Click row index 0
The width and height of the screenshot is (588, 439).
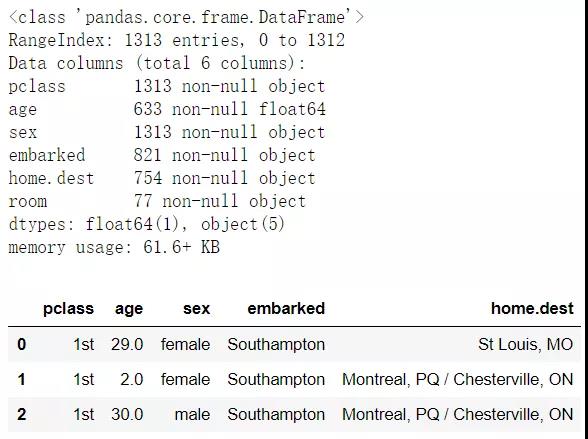point(21,345)
